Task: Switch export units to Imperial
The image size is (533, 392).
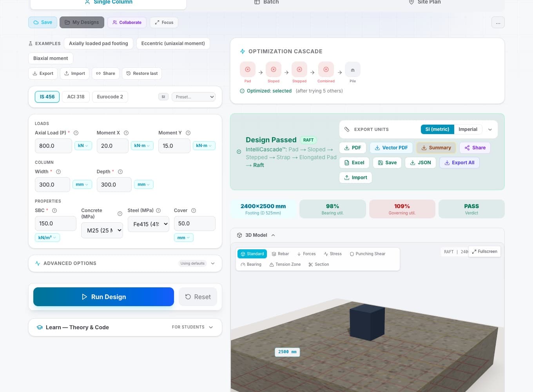Action: click(468, 129)
